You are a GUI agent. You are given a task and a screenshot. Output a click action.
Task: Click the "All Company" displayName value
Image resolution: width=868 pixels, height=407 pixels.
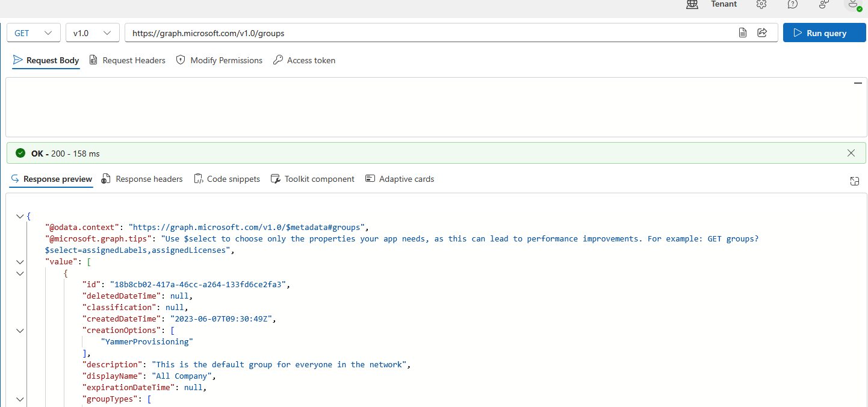[182, 376]
